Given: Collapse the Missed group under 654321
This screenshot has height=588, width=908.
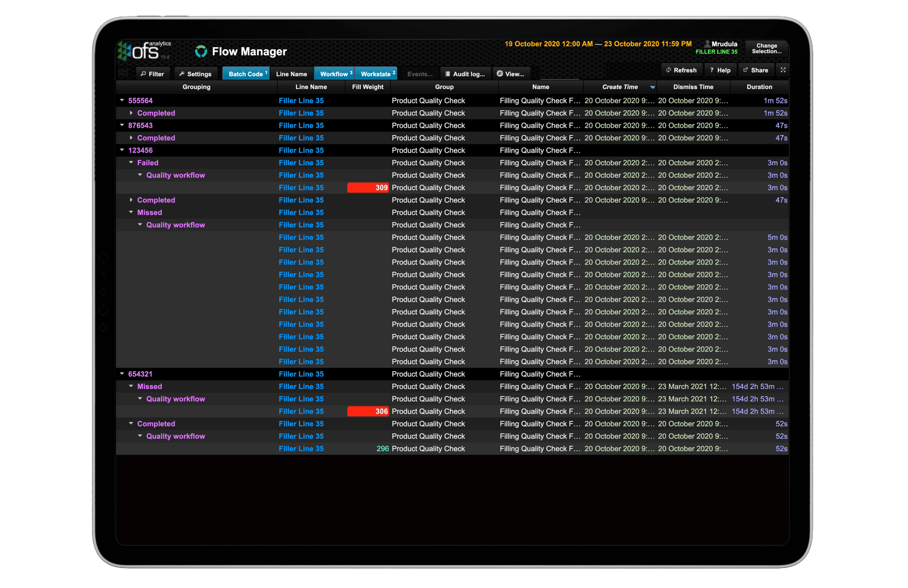Looking at the screenshot, I should click(x=131, y=386).
